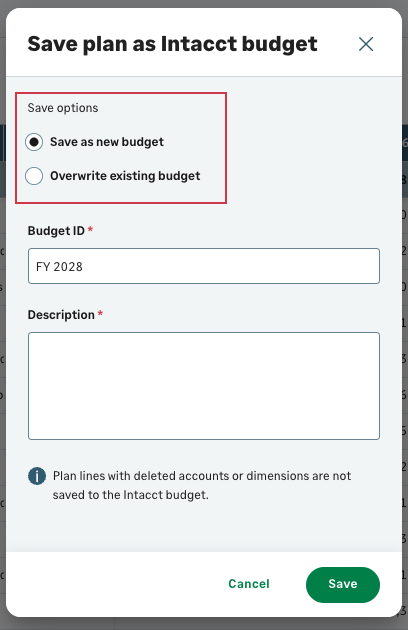Image resolution: width=408 pixels, height=630 pixels.
Task: Focus the Description text area
Action: pos(204,386)
